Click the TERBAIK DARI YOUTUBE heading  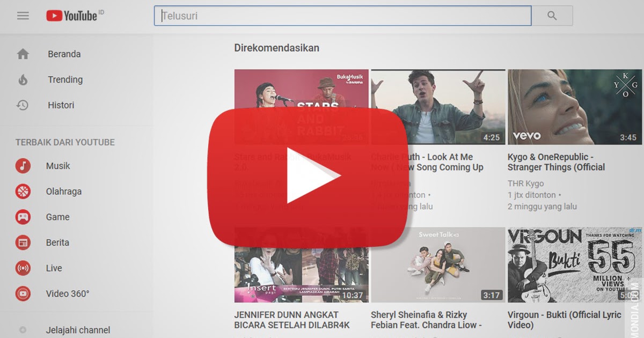coord(65,142)
